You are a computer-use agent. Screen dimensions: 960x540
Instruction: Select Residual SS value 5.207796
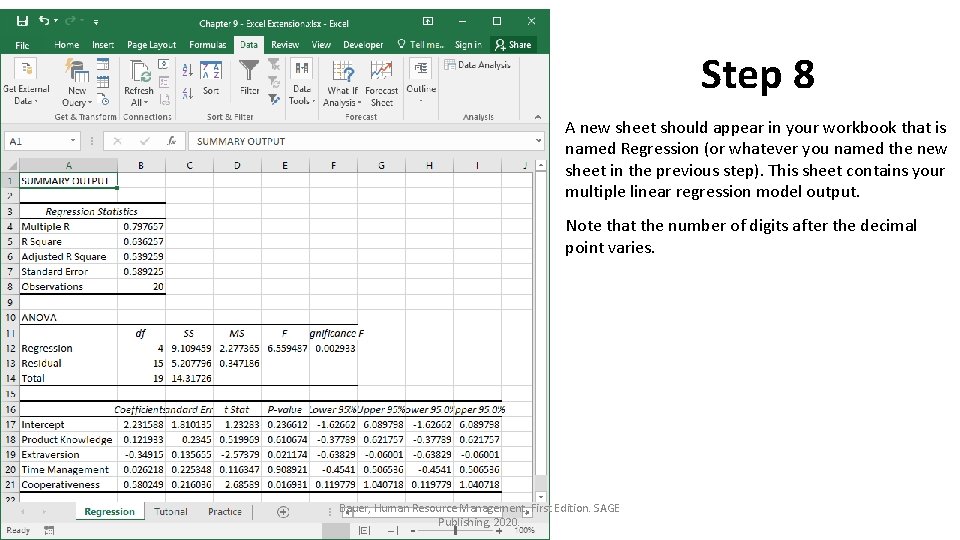(x=189, y=363)
